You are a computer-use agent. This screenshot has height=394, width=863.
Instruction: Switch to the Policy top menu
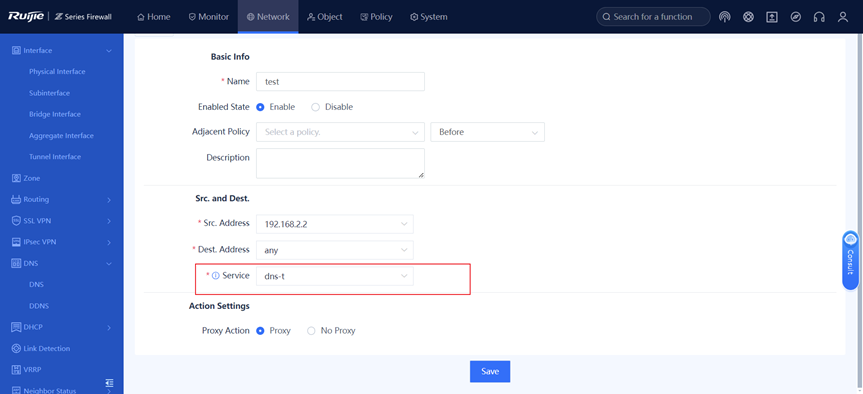376,17
